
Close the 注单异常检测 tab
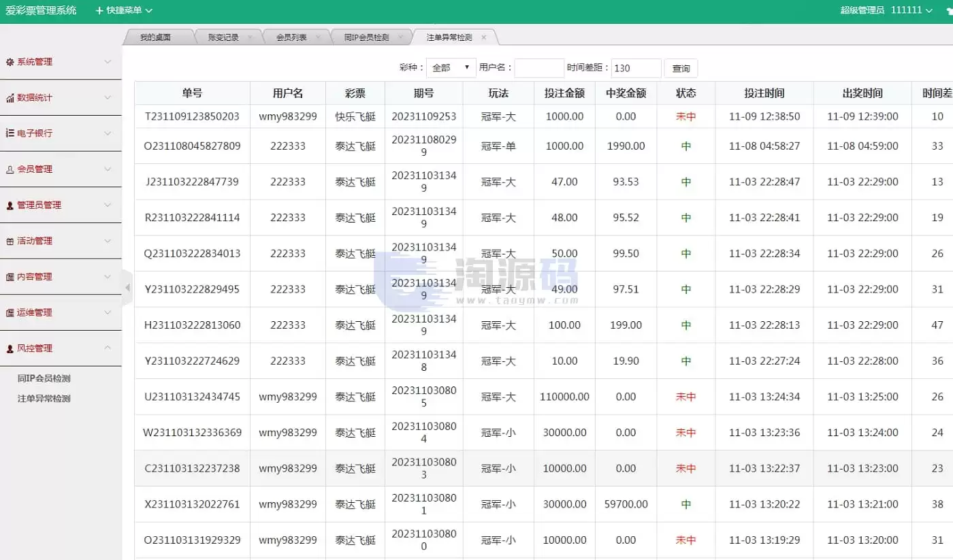484,37
